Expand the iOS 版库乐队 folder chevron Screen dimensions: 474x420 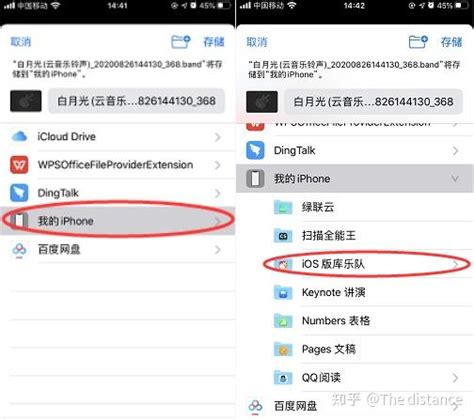(x=455, y=264)
